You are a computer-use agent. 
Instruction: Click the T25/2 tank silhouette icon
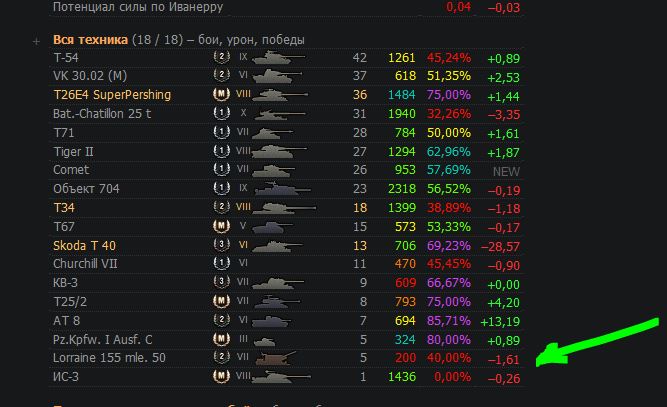277,302
